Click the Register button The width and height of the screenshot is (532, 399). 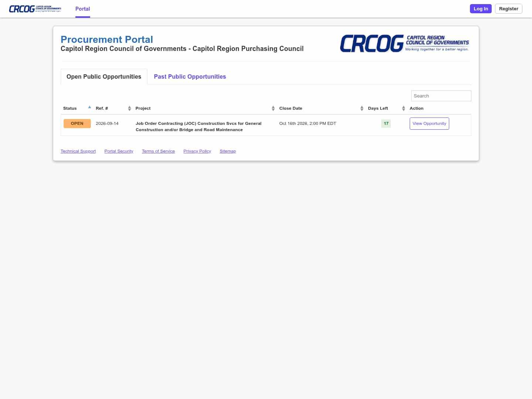coord(509,9)
